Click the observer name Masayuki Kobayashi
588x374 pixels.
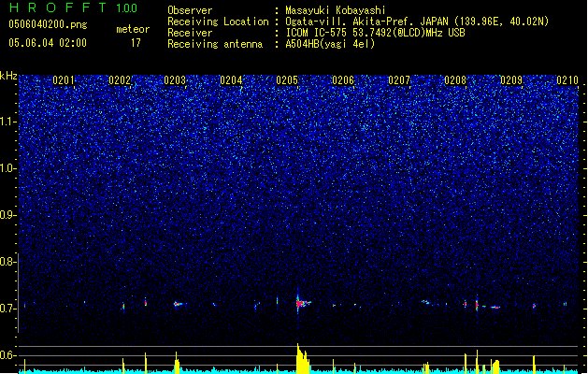pos(336,10)
